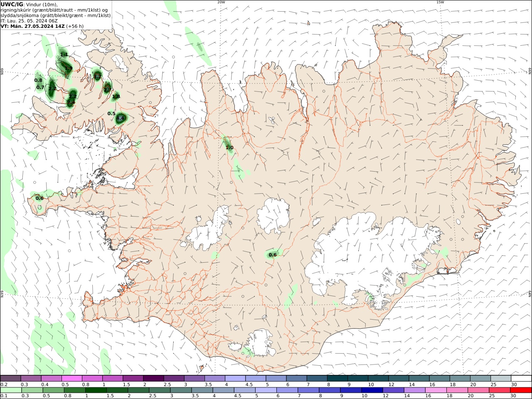Screen dimensions: 532x399
Task: Select the 2.7 precipitation value
Action: (107, 90)
